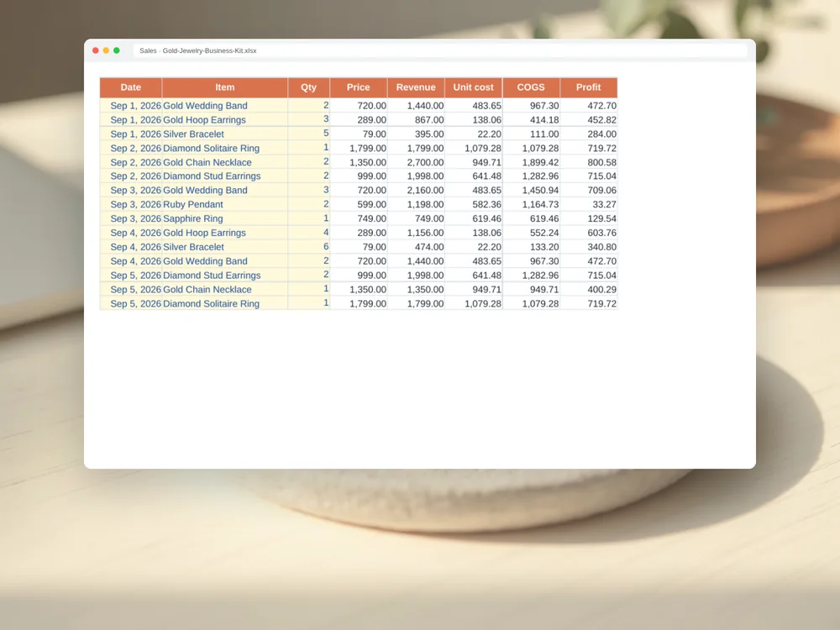Click the yellow minimize window button

106,50
